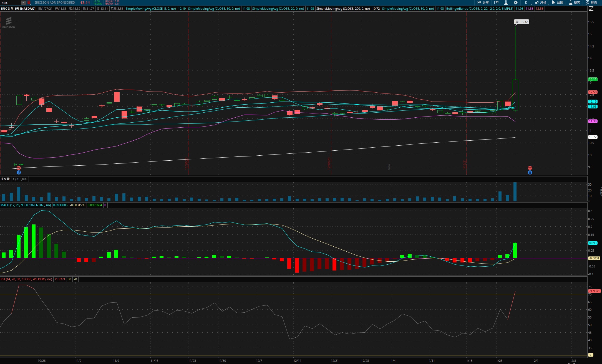This screenshot has height=364, width=602.
Task: Click the SimpleMovingAvg (CLOSE, 30, 0, no) label
Action: pyautogui.click(x=408, y=9)
